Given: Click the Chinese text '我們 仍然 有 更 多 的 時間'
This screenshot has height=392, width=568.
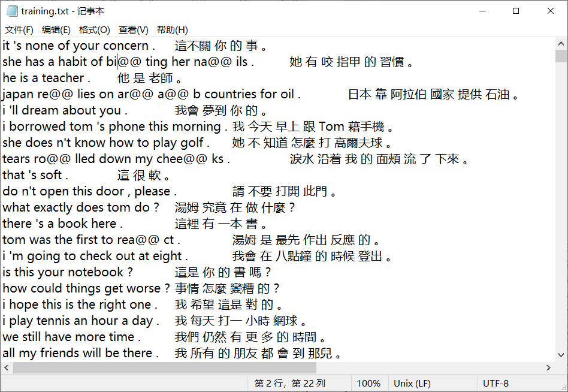Looking at the screenshot, I should pos(246,337).
